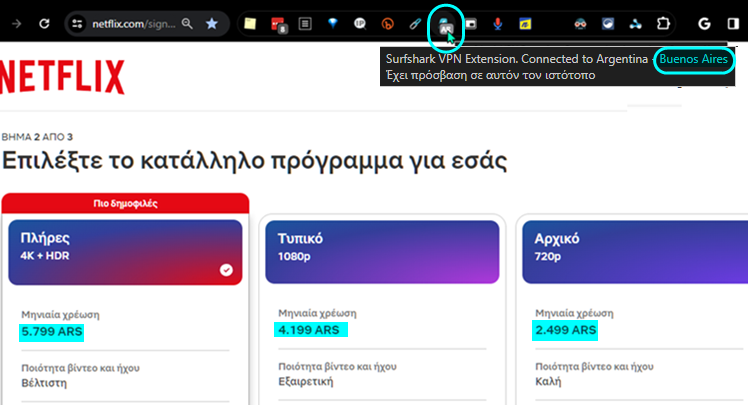Open the Surfshark VPN extension
The image size is (748, 405).
[x=445, y=26]
